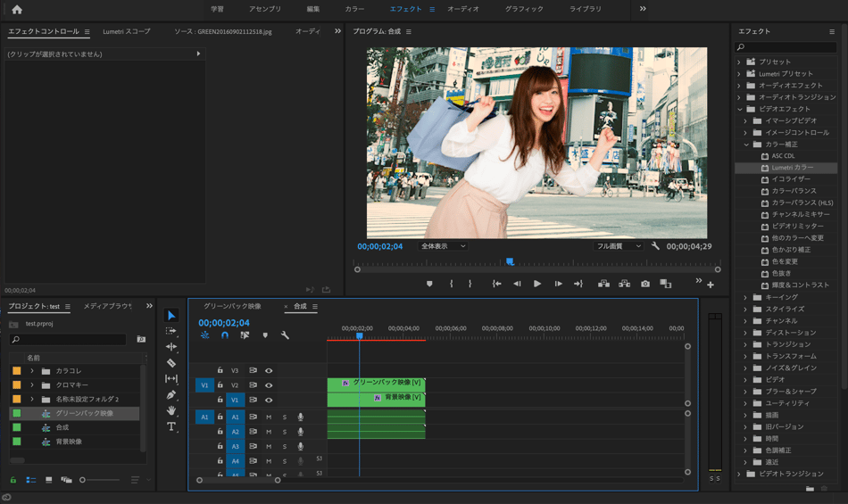Select the Razor tool in the tools panel
Viewport: 848px width, 504px height.
point(171,363)
